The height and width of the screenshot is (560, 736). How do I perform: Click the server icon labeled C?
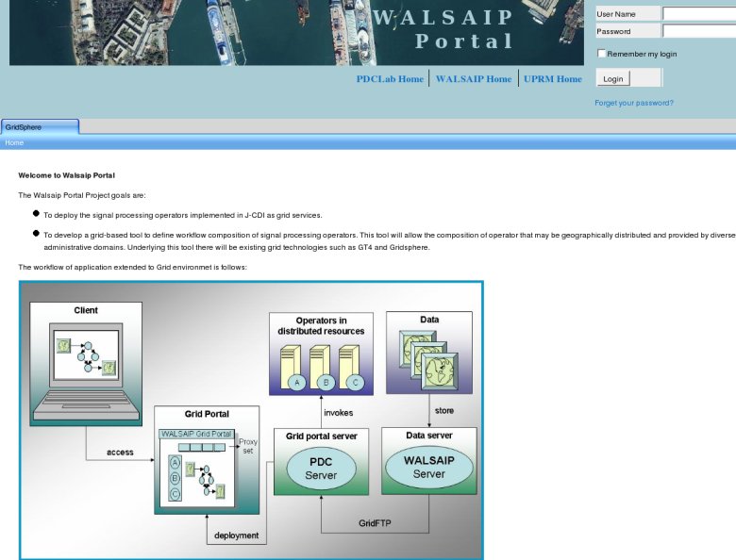354,370
